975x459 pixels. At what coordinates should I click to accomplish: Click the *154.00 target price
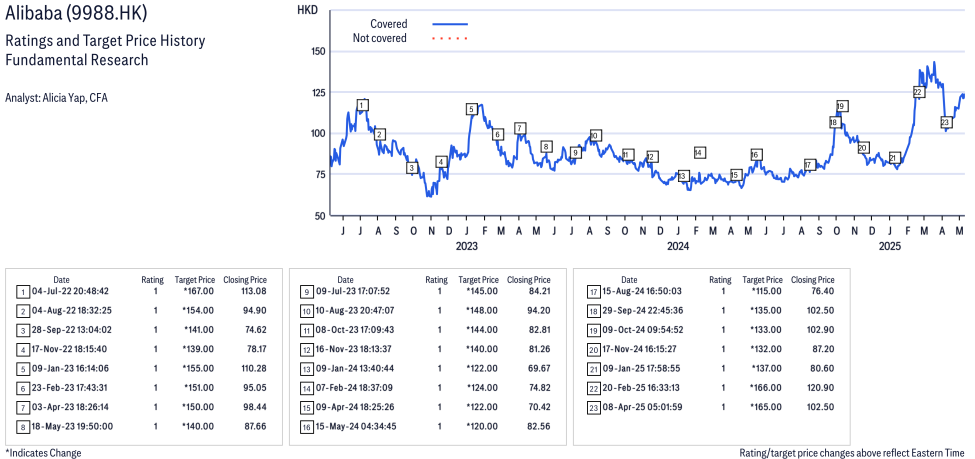[198, 310]
